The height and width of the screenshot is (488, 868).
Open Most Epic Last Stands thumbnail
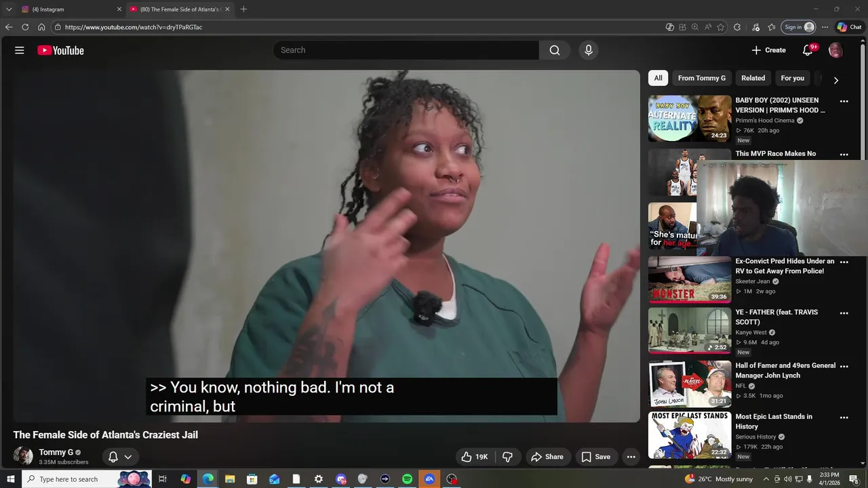pyautogui.click(x=689, y=435)
